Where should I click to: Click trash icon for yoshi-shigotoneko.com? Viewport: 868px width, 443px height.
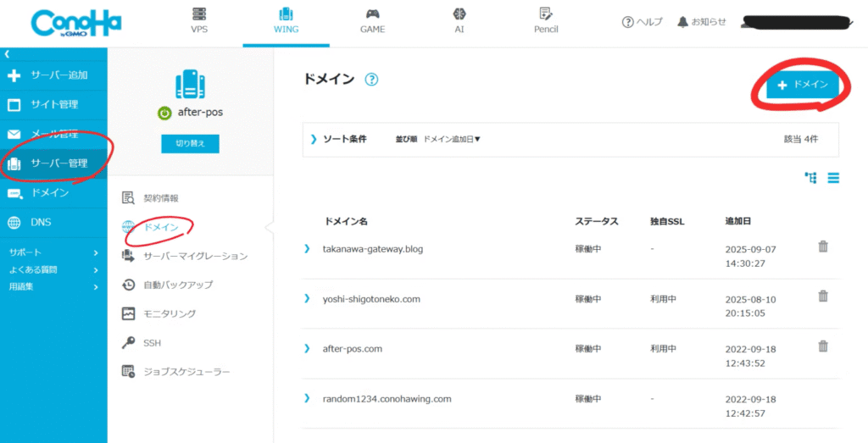click(x=822, y=296)
